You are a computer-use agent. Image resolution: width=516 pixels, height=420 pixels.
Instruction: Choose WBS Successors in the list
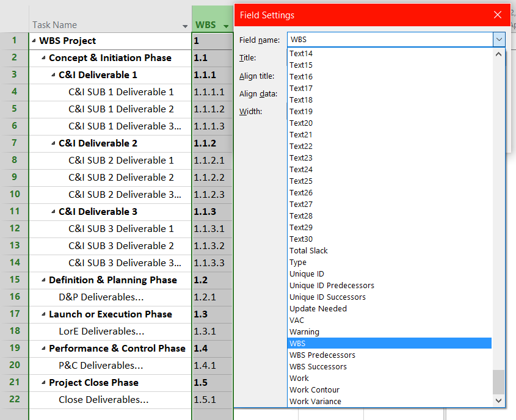coord(390,366)
